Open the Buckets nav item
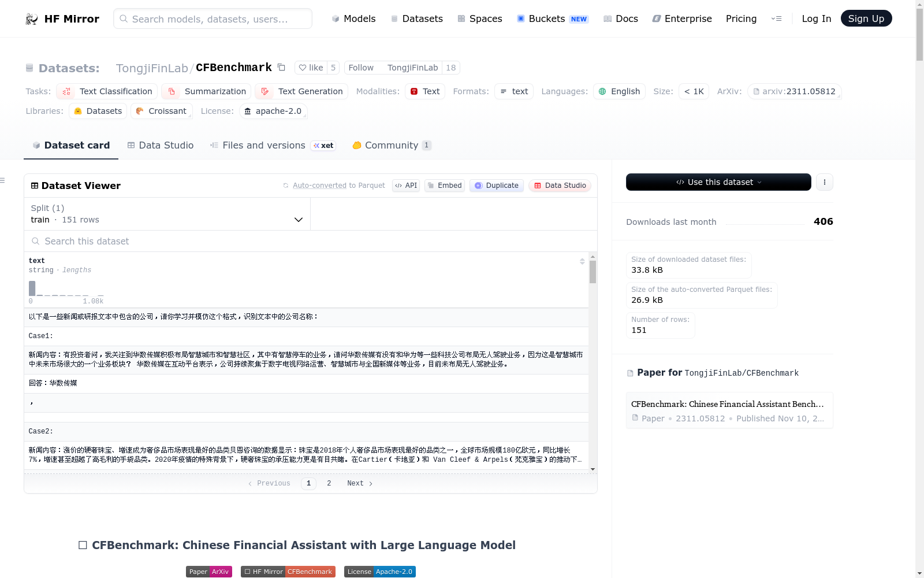Screen dimensions: 924x578 point(553,18)
